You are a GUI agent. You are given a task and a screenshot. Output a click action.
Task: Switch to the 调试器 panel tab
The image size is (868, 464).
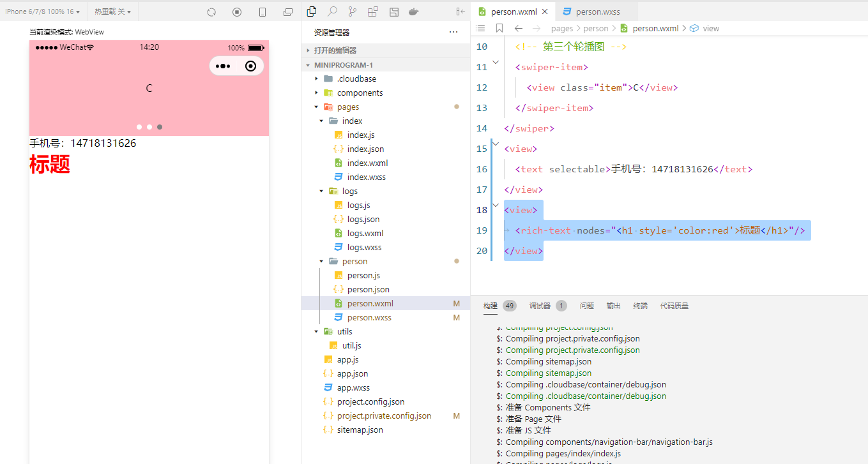(540, 306)
